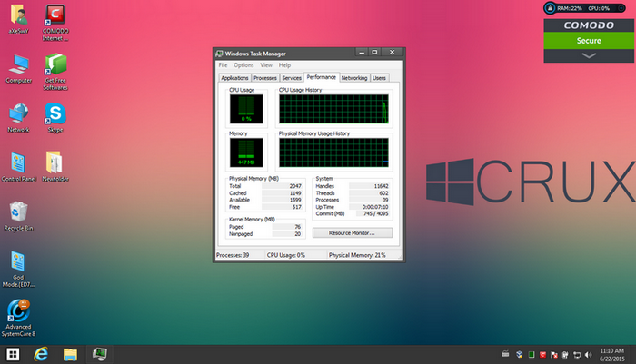Select the Advanced SystemCare 8 shortcut

18,319
